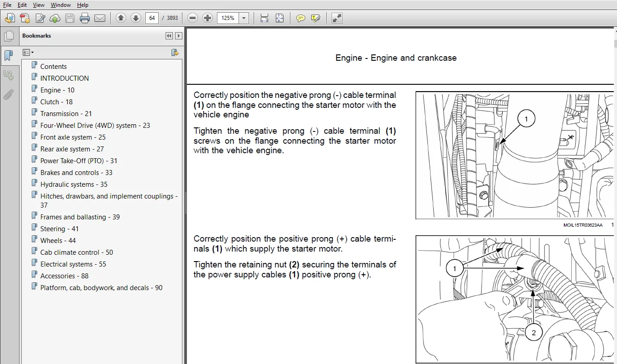The height and width of the screenshot is (364, 617).
Task: Click the Add sticky note comment icon
Action: pyautogui.click(x=300, y=18)
